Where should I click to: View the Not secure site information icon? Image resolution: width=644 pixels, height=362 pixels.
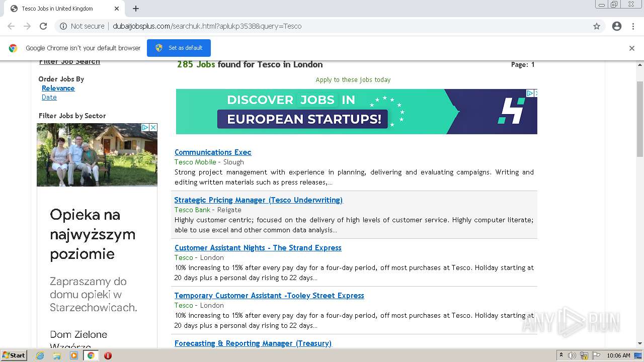click(63, 26)
